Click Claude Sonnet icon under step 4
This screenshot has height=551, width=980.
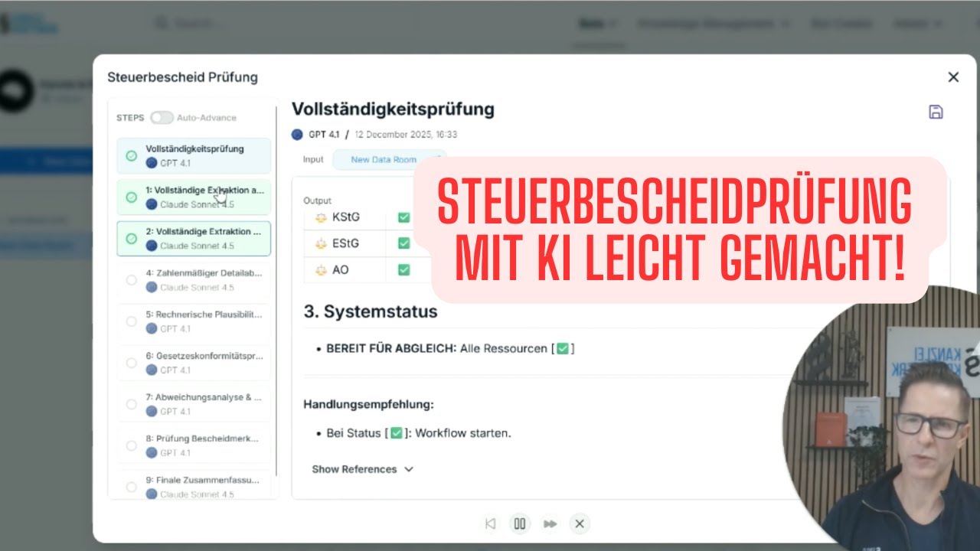152,287
